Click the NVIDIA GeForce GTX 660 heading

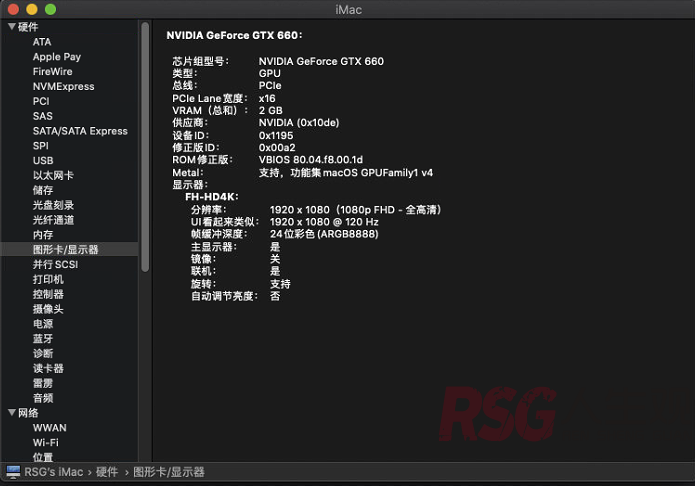tap(234, 35)
